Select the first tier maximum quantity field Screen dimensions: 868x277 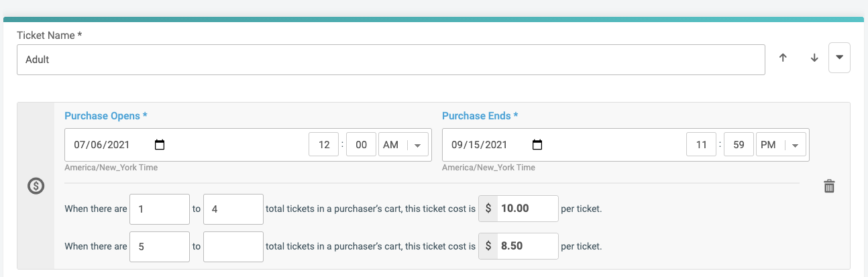tap(233, 209)
